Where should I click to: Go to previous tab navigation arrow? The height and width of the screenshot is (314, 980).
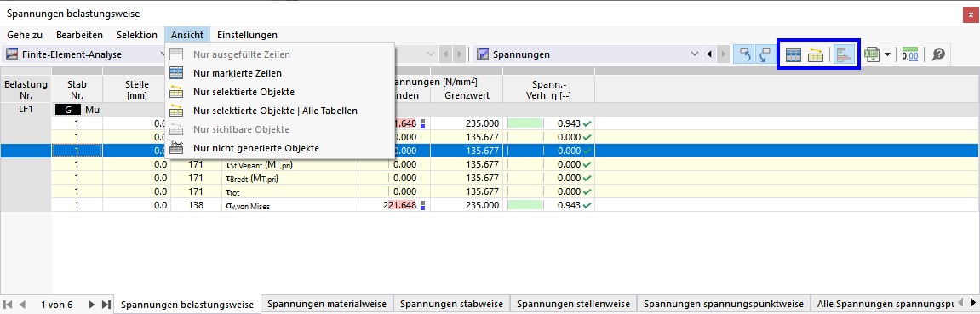tap(23, 305)
